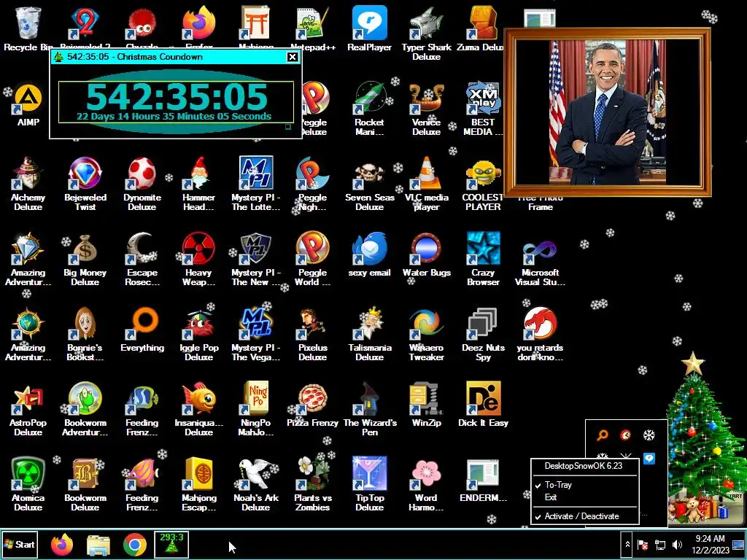Launch Insaniquarium Deluxe shortcut
Image resolution: width=747 pixels, height=560 pixels.
point(198,408)
